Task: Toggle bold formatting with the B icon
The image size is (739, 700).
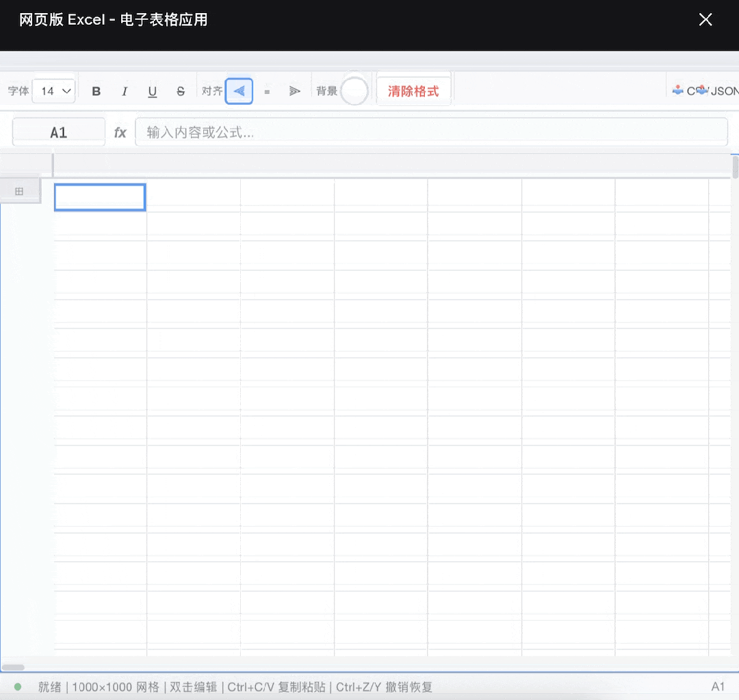Action: coord(96,91)
